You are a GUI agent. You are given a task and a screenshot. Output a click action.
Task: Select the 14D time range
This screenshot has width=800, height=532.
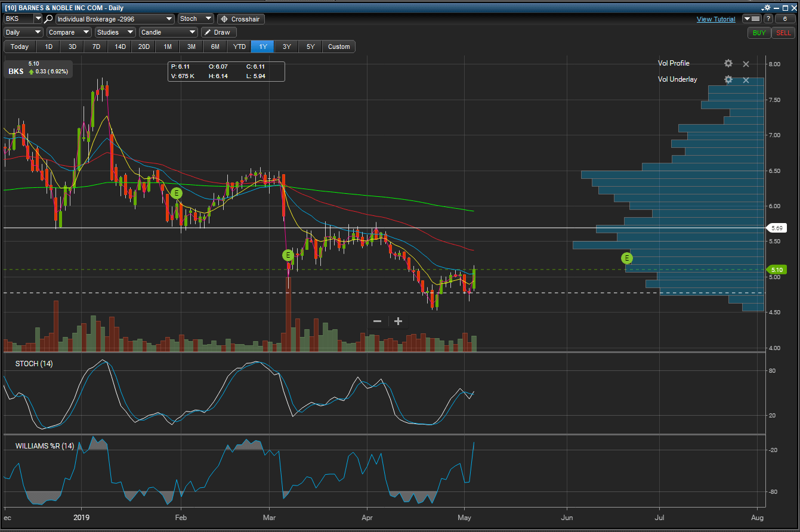point(120,47)
